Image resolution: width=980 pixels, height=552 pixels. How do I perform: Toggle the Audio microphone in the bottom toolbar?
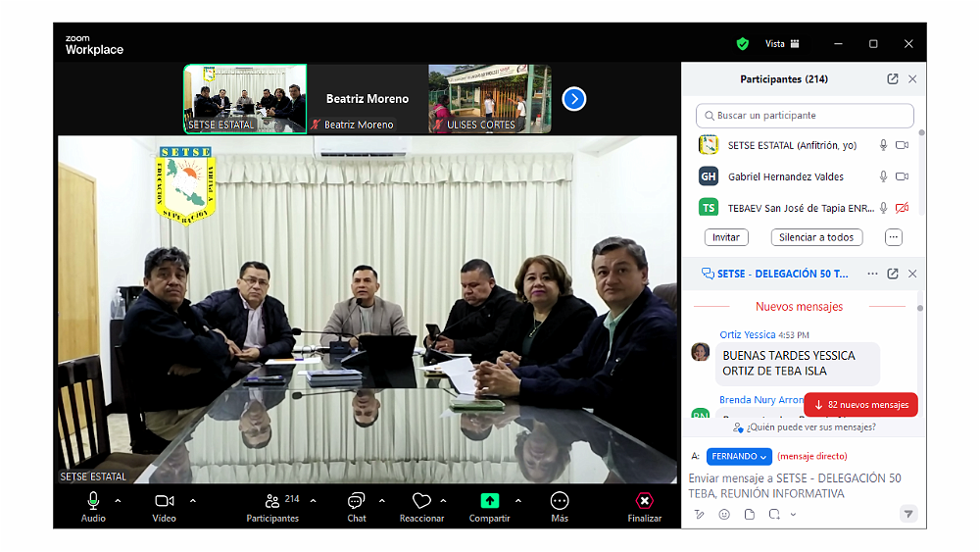[x=93, y=501]
